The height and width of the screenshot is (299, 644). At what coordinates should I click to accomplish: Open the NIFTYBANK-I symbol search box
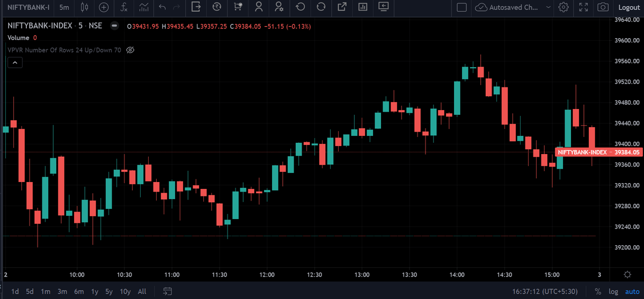(28, 8)
